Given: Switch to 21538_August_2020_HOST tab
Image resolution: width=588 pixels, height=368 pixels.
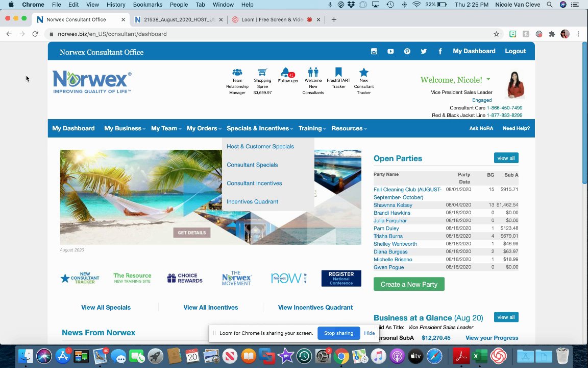Looking at the screenshot, I should 179,19.
